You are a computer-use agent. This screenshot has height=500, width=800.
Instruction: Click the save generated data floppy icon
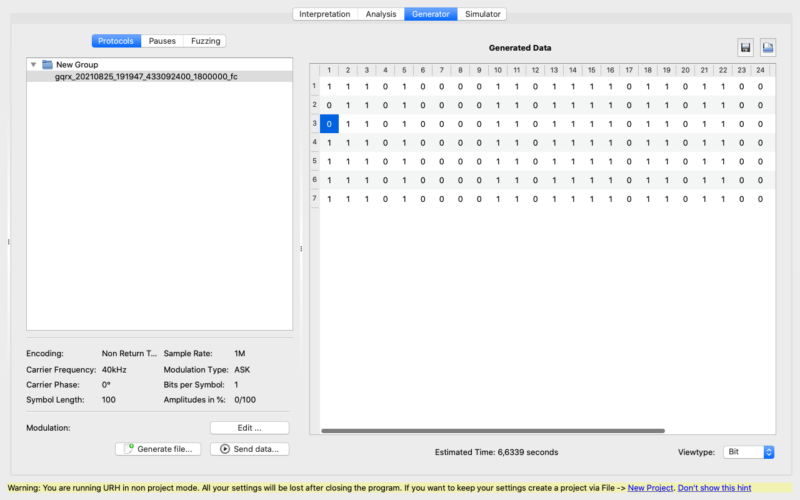[x=745, y=48]
